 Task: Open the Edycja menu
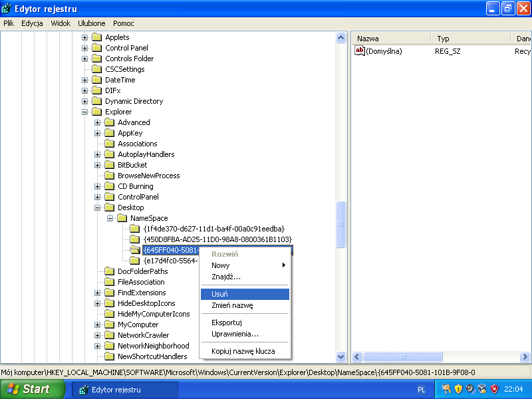(32, 23)
